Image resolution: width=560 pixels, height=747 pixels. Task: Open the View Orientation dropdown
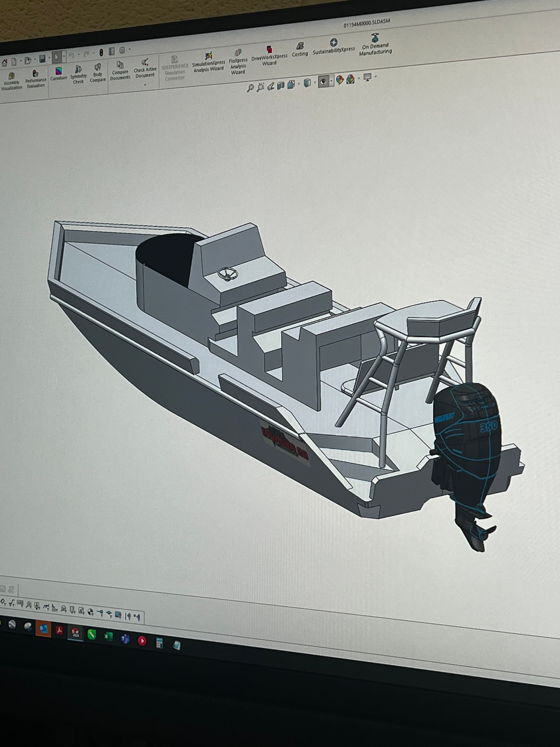click(x=298, y=83)
